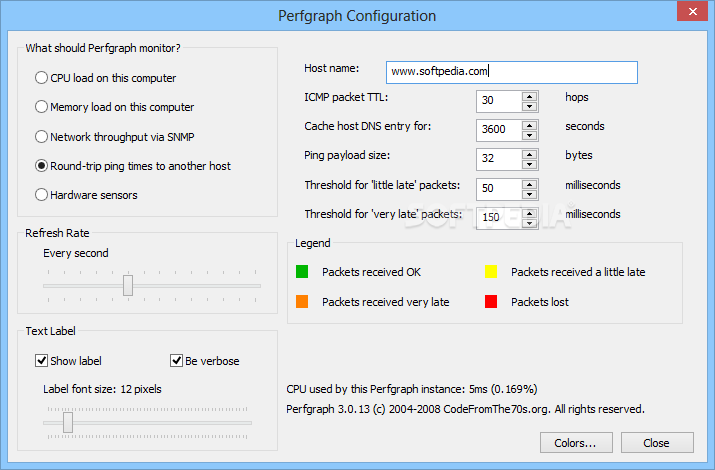Open the Colors... dialog
Image resolution: width=715 pixels, height=470 pixels.
576,443
